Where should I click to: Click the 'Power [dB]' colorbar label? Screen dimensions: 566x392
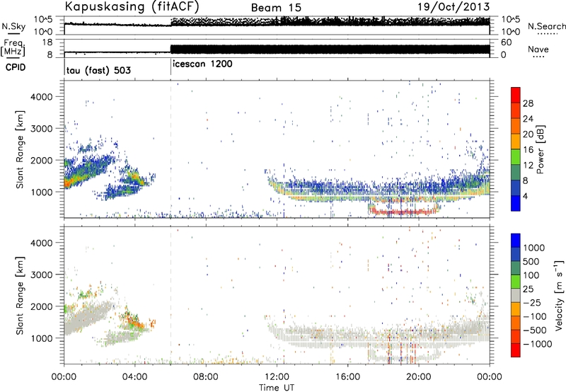tap(540, 149)
